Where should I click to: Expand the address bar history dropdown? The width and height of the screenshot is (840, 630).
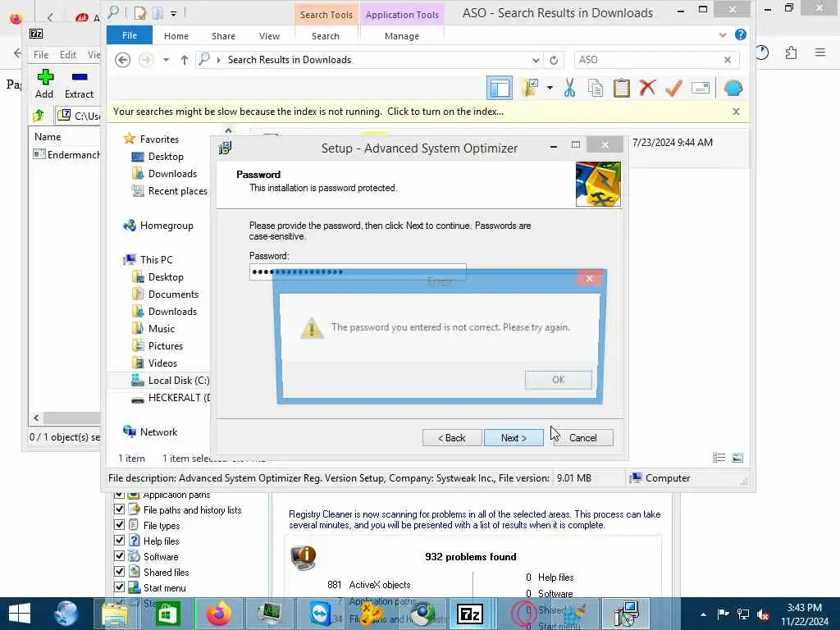click(x=536, y=60)
